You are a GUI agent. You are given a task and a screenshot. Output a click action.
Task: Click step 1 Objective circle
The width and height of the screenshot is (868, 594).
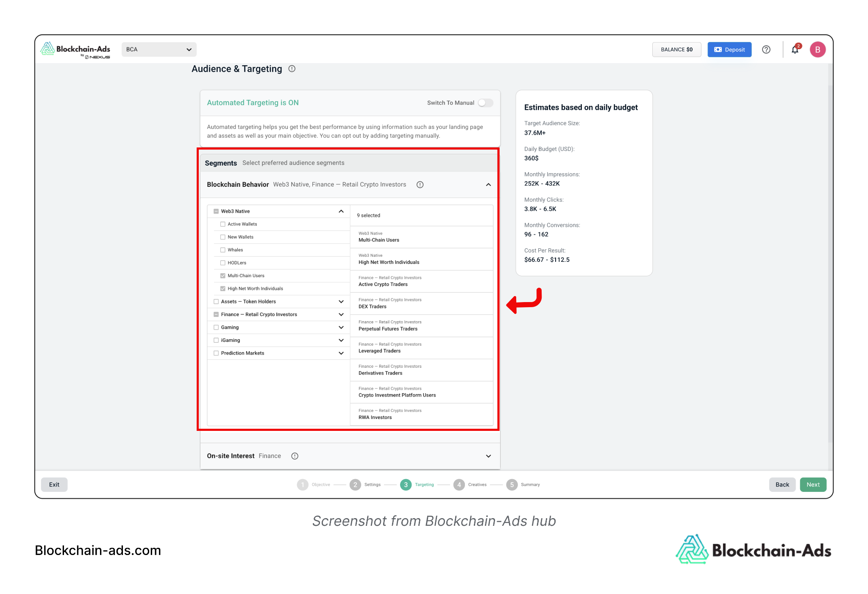pos(303,485)
